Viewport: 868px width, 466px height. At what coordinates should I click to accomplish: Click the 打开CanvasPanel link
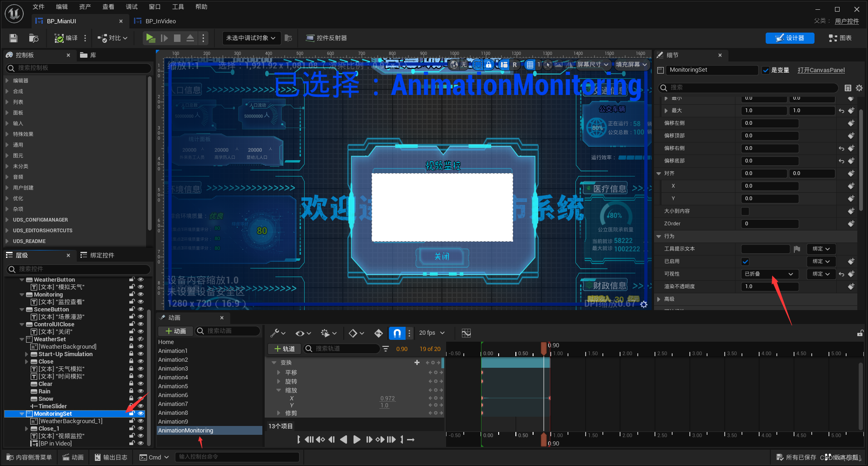(821, 70)
